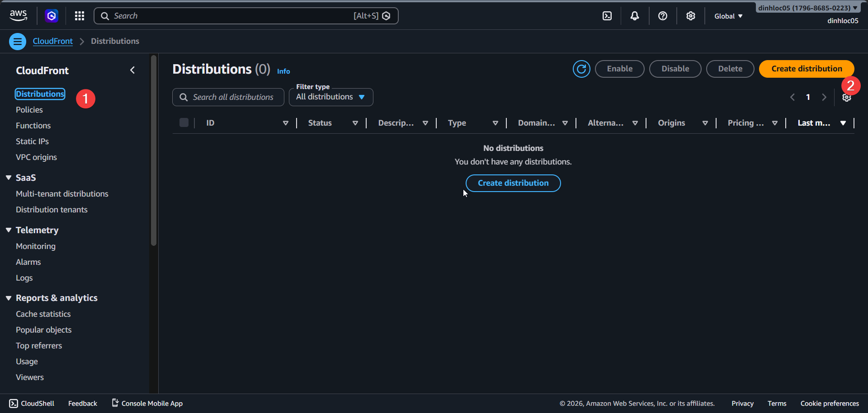Open the All distributions filter type dropdown
This screenshot has height=413, width=868.
[x=330, y=97]
